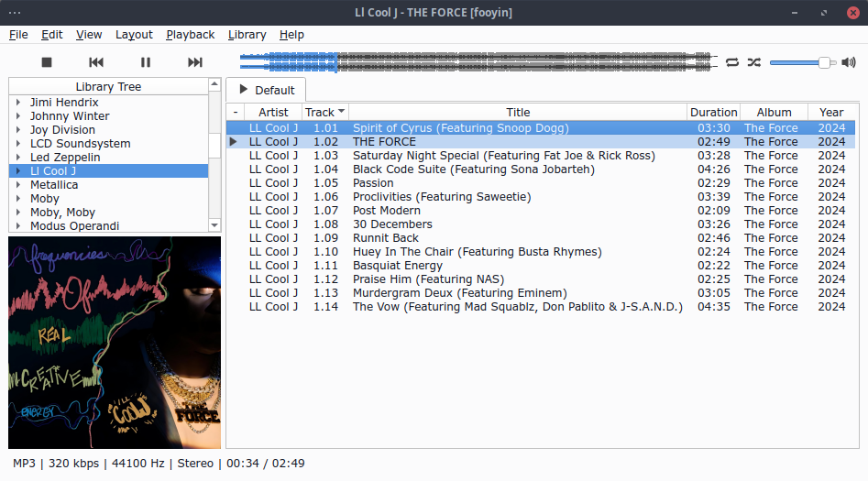Open the Playback menu
This screenshot has height=481, width=868.
coord(190,35)
